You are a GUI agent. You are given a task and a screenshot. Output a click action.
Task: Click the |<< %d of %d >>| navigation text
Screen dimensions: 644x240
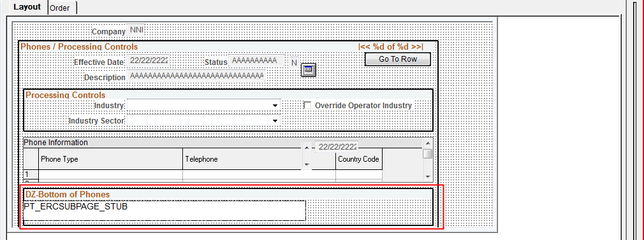coord(391,46)
